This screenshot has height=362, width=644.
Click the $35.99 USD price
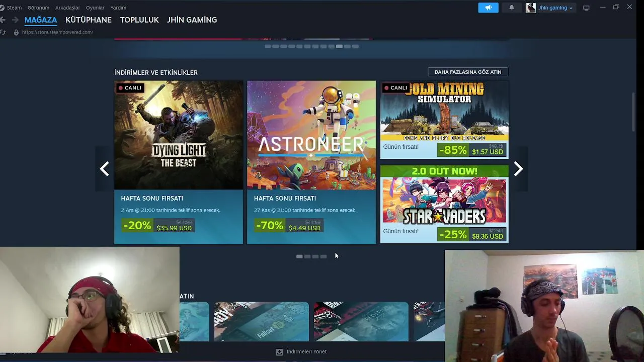(x=174, y=228)
